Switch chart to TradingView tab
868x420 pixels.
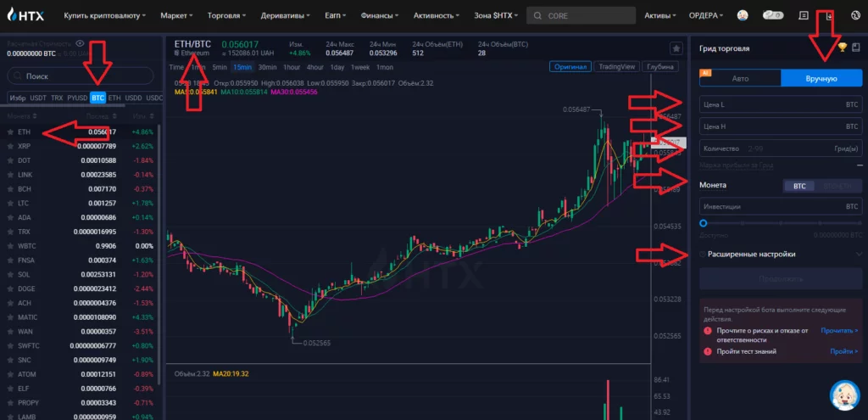click(615, 67)
